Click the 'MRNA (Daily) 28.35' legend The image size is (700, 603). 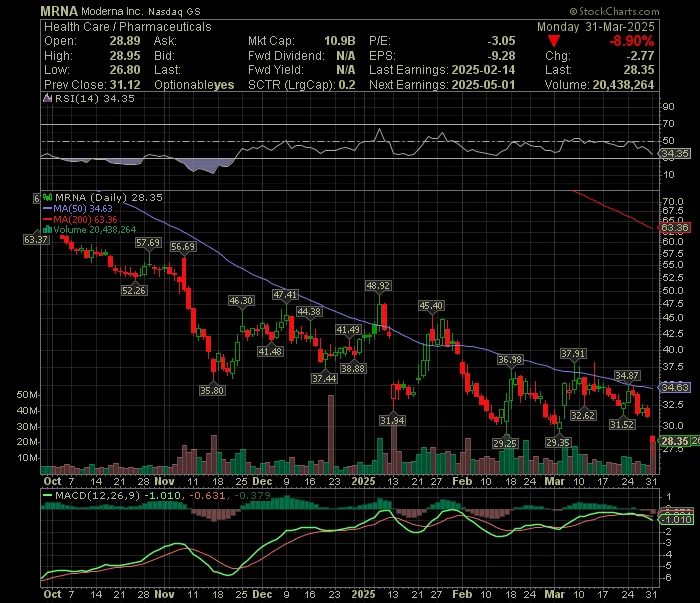pyautogui.click(x=109, y=197)
